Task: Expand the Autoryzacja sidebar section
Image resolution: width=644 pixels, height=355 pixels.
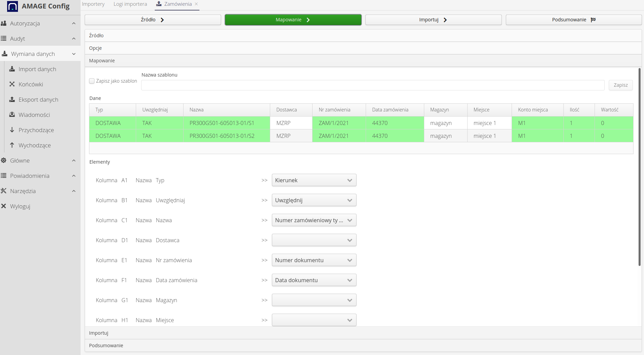Action: click(74, 23)
